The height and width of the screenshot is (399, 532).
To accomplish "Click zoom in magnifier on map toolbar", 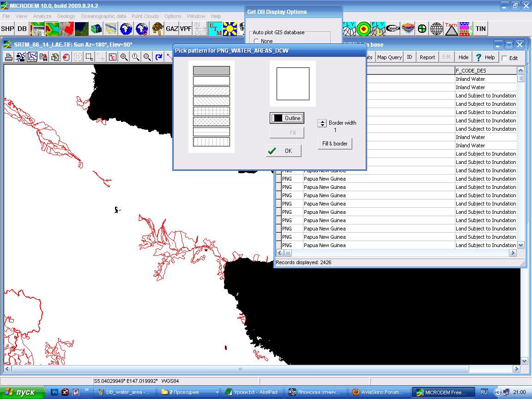I will click(124, 57).
